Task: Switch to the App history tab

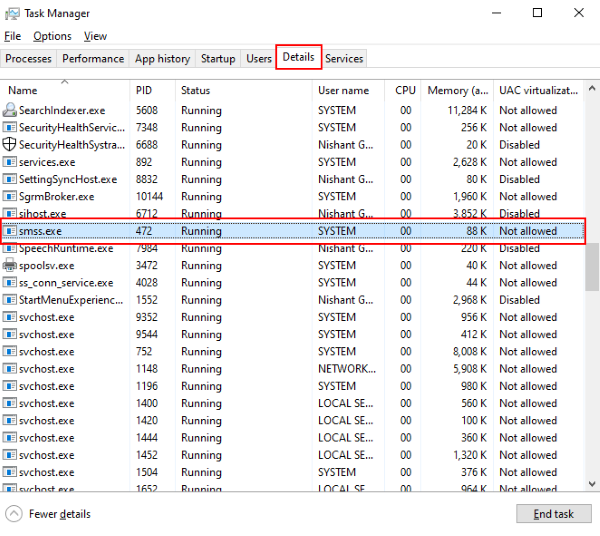Action: coord(162,59)
